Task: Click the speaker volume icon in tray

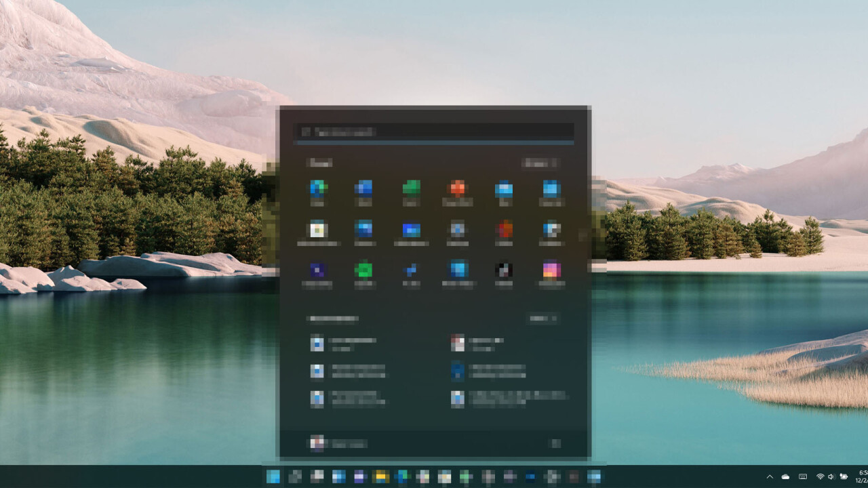Action: (831, 477)
